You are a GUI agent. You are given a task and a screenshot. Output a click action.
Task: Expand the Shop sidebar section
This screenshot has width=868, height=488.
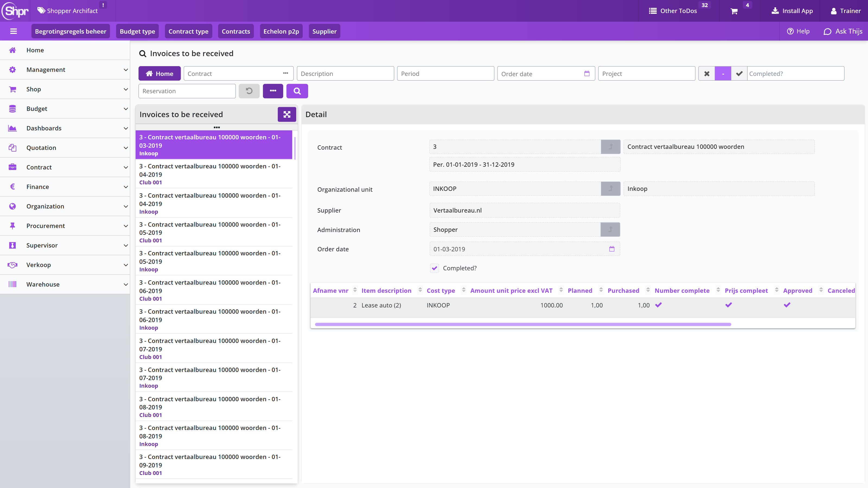[x=65, y=89]
